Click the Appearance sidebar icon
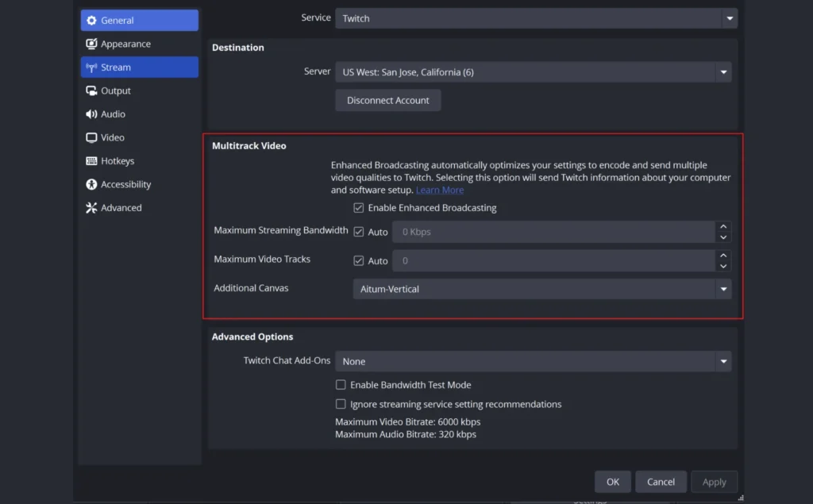This screenshot has height=504, width=813. [x=91, y=44]
